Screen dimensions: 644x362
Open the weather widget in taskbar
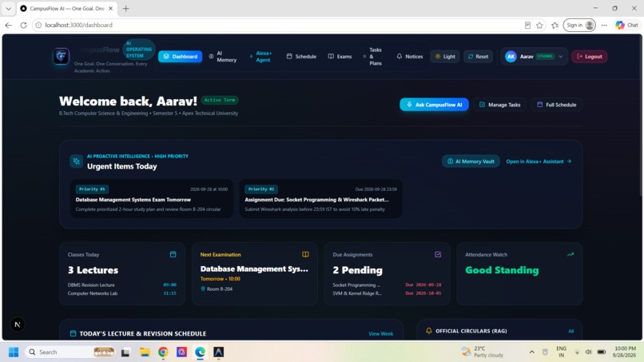483,352
